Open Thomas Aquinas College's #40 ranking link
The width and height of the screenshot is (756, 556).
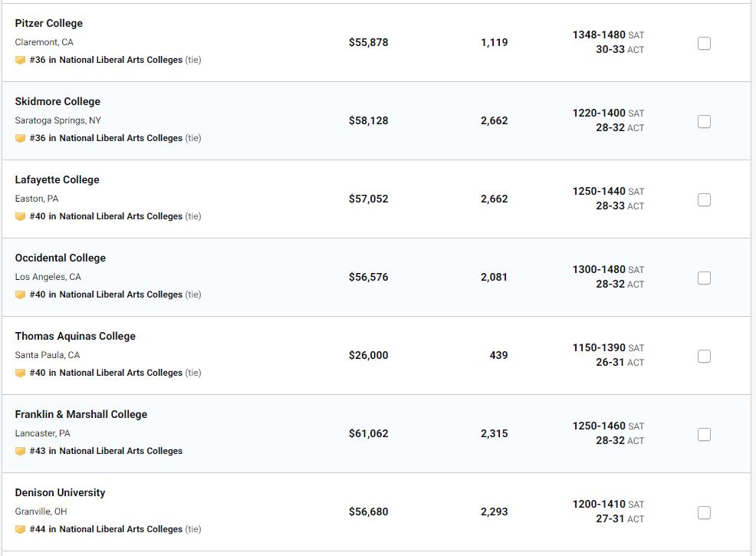[106, 373]
